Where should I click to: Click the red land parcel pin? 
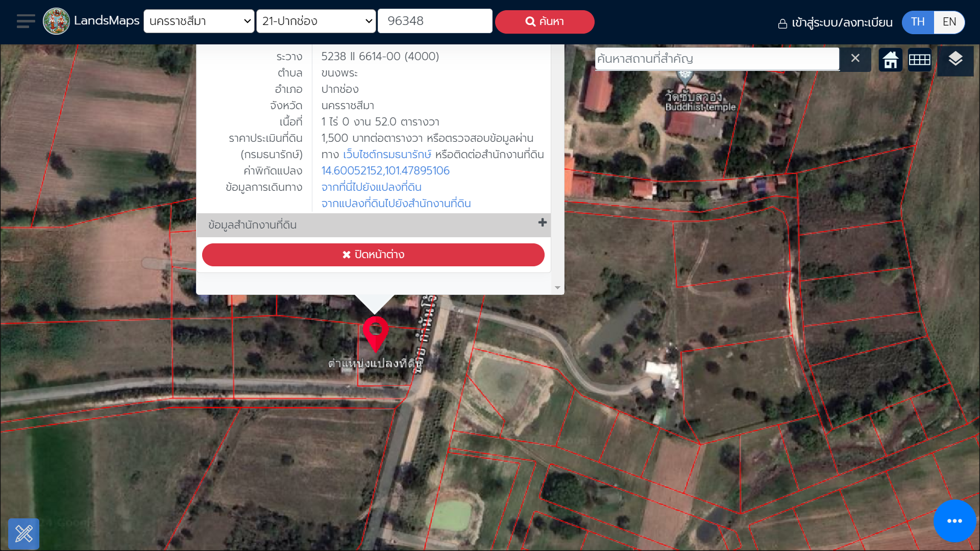pyautogui.click(x=376, y=332)
